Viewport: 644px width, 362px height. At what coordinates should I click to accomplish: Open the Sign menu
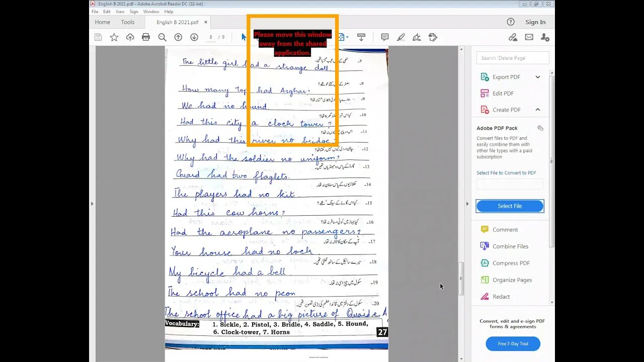[x=134, y=12]
